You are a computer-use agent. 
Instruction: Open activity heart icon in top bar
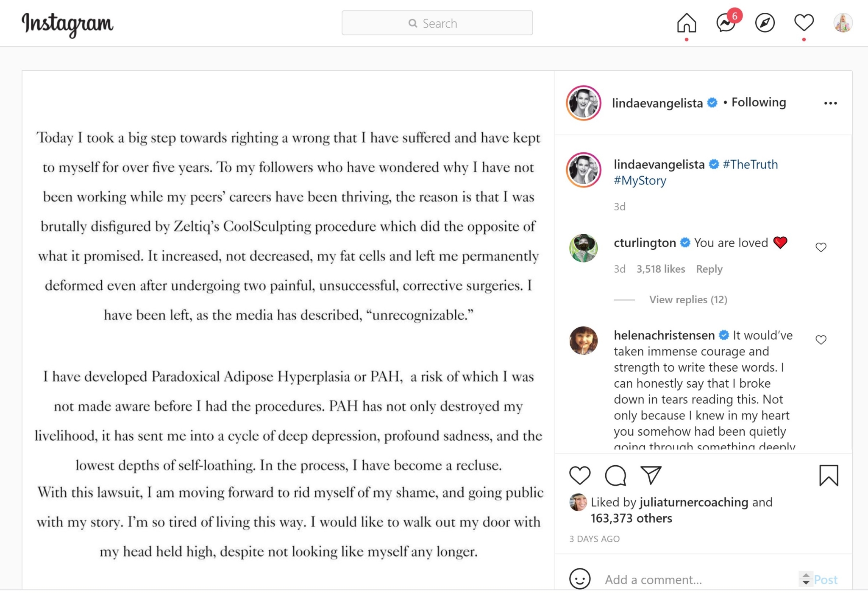[x=804, y=23]
